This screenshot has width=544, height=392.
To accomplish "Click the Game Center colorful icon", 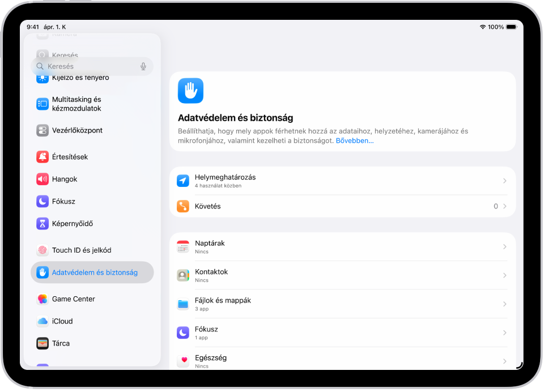I will [x=42, y=299].
